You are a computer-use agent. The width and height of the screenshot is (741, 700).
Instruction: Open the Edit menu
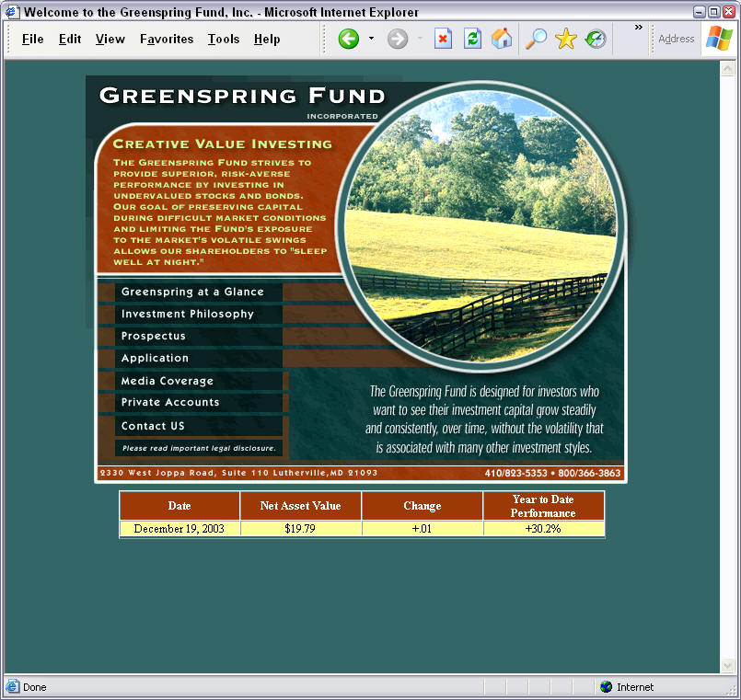(70, 40)
